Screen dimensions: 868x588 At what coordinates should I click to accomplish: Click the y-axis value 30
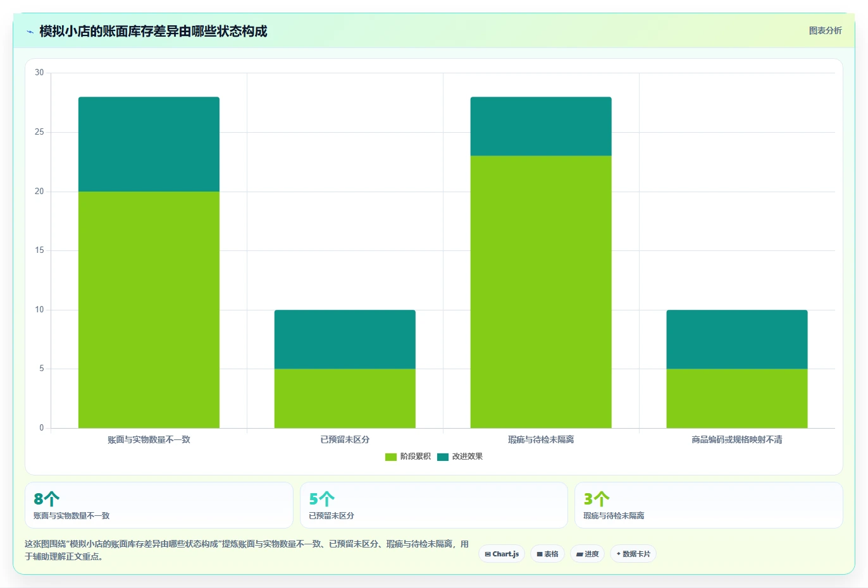coord(39,73)
